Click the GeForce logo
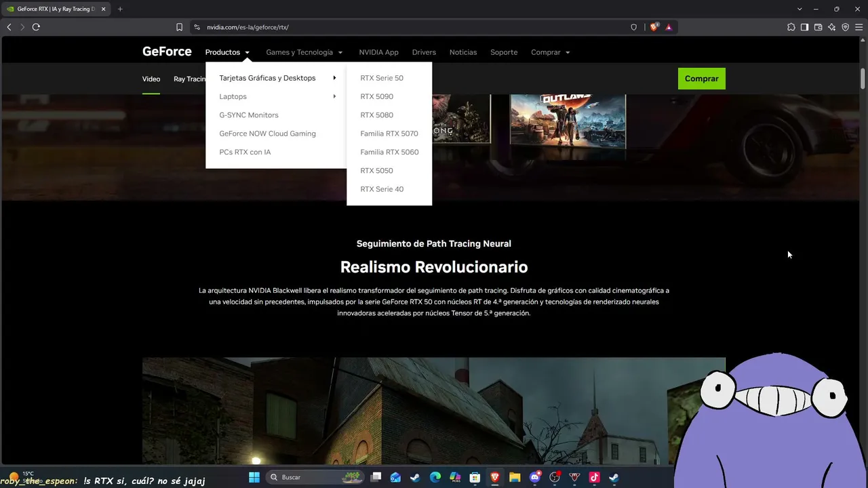The height and width of the screenshot is (488, 868). pyautogui.click(x=167, y=52)
